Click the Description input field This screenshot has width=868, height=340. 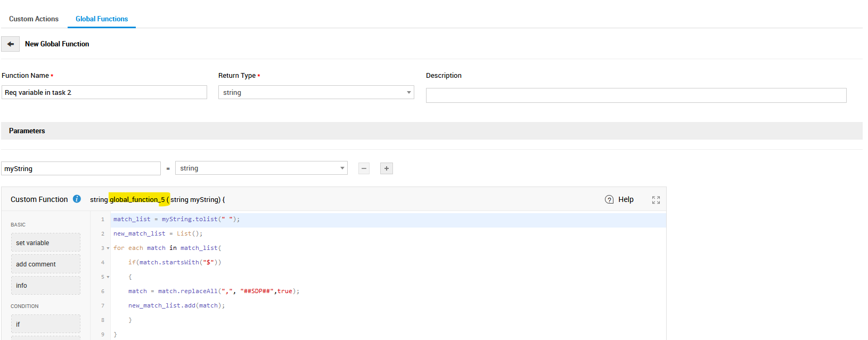(636, 95)
